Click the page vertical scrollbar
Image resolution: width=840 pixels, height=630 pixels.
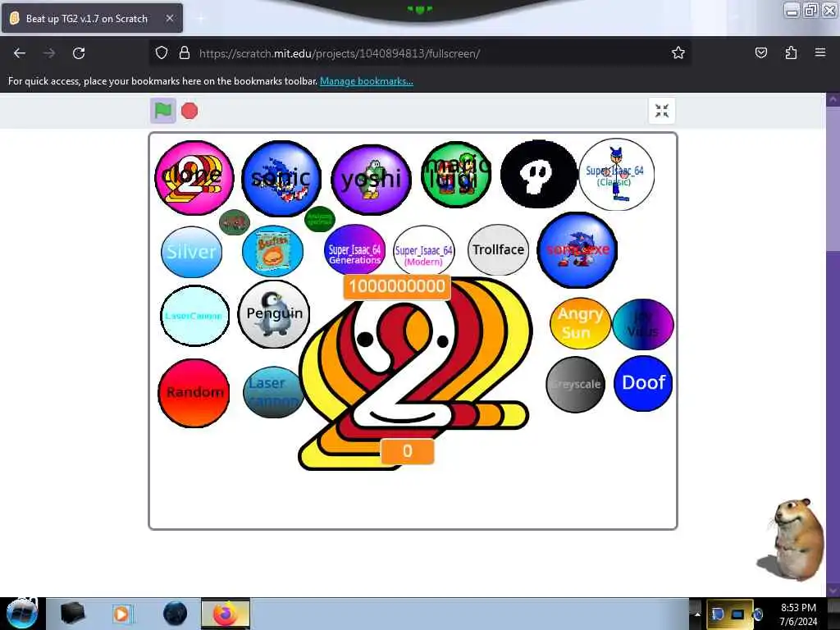point(833,345)
